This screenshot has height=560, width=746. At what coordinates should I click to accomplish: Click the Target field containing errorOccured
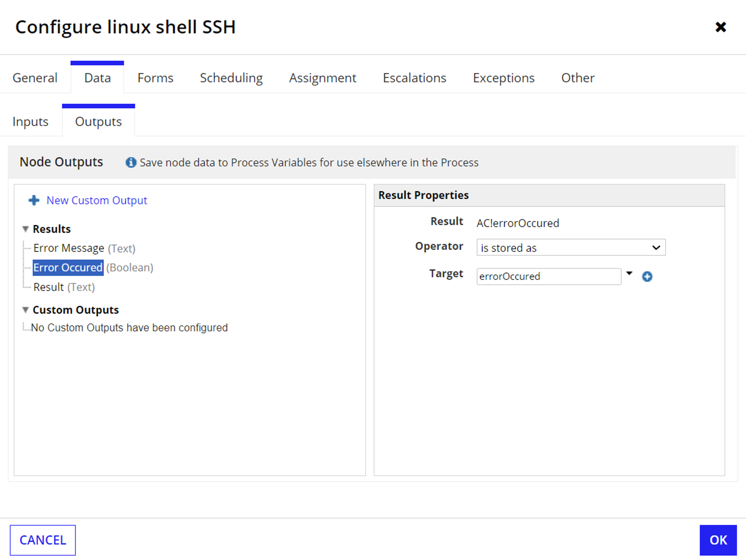[549, 276]
